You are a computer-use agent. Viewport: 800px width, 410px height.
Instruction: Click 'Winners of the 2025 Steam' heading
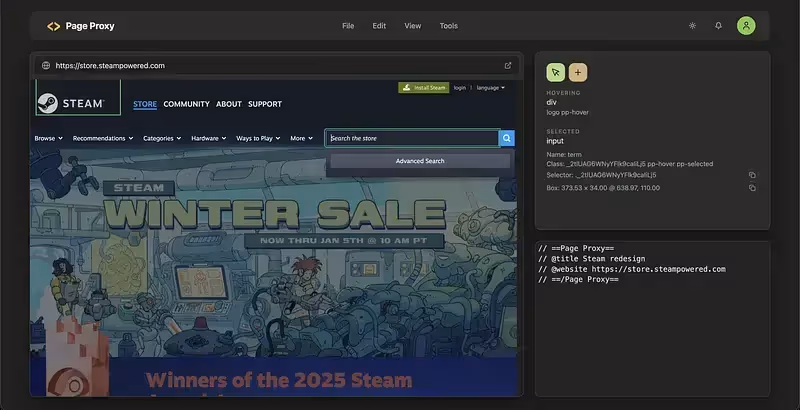point(279,380)
